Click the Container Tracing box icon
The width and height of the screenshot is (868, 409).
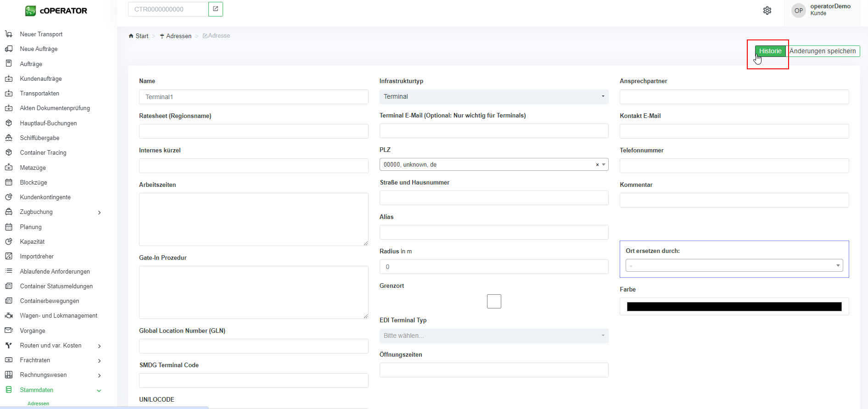click(9, 152)
